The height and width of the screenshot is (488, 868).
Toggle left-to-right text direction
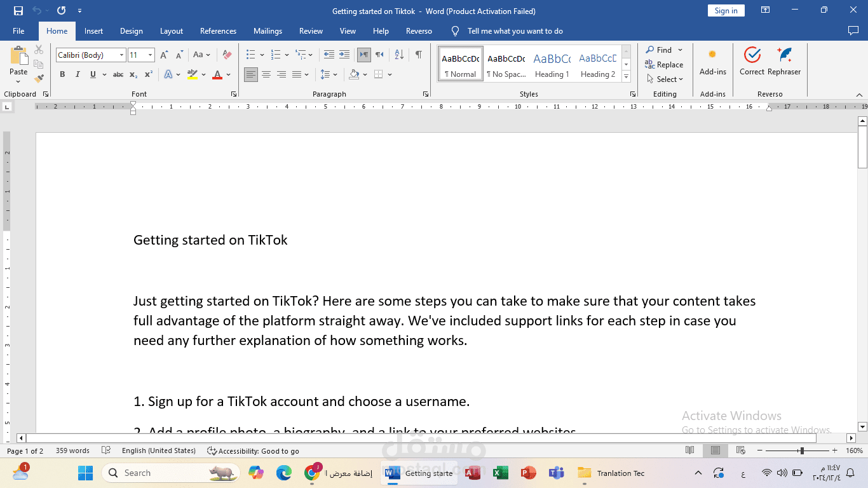click(364, 55)
